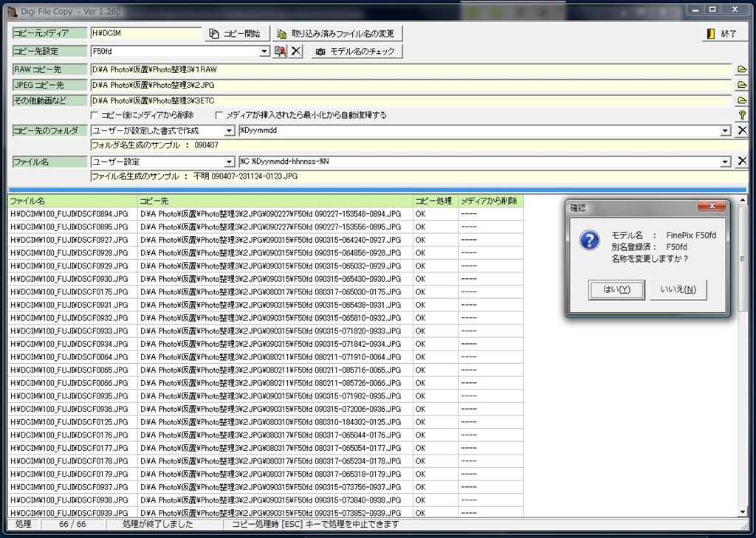Image resolution: width=756 pixels, height=538 pixels.
Task: Select row H:¥DCIM¥100_FUJI¥DSCF0175.JPG
Action: tap(266, 292)
